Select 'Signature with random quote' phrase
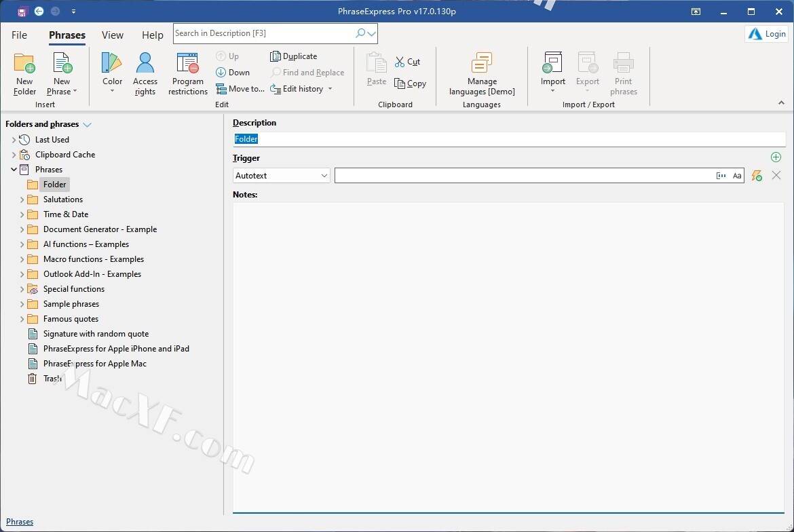Image resolution: width=794 pixels, height=532 pixels. click(x=96, y=334)
